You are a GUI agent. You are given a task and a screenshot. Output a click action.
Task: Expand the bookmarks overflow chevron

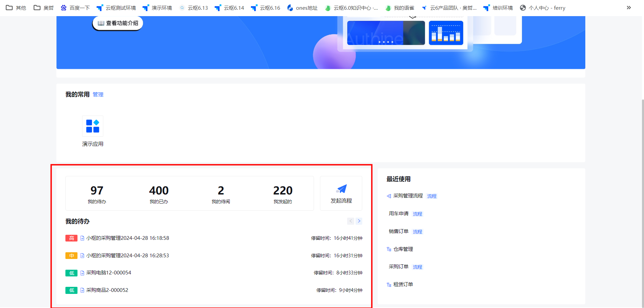[x=629, y=8]
